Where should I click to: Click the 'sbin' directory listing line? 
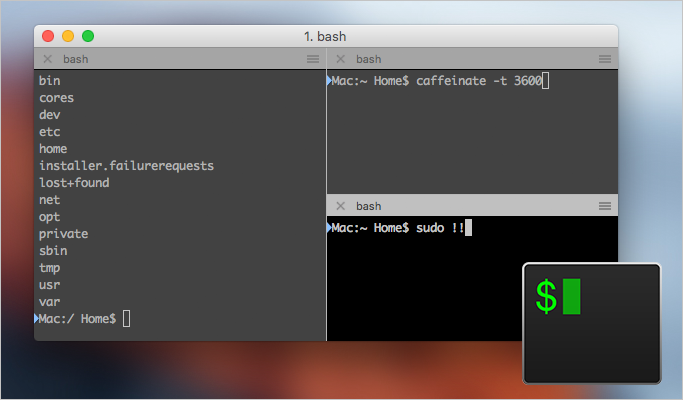point(53,251)
